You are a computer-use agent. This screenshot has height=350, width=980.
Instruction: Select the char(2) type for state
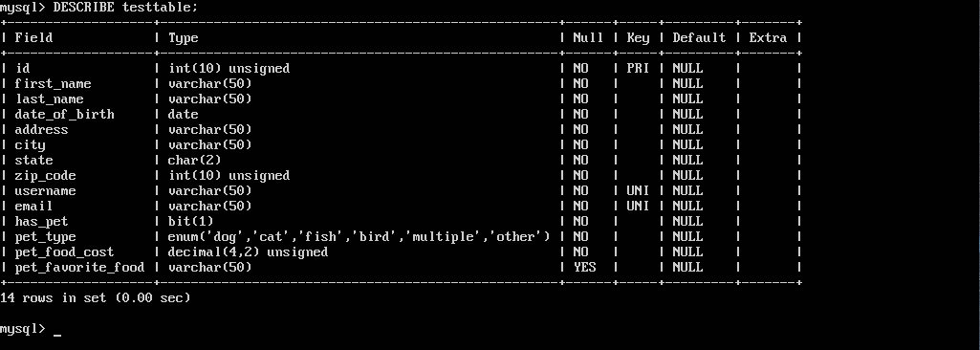pyautogui.click(x=194, y=160)
